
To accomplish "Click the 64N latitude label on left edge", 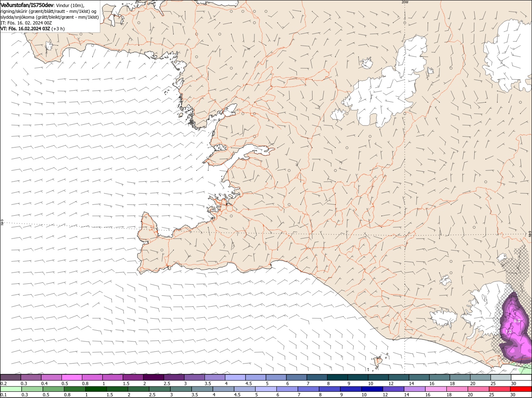I will coord(2,223).
